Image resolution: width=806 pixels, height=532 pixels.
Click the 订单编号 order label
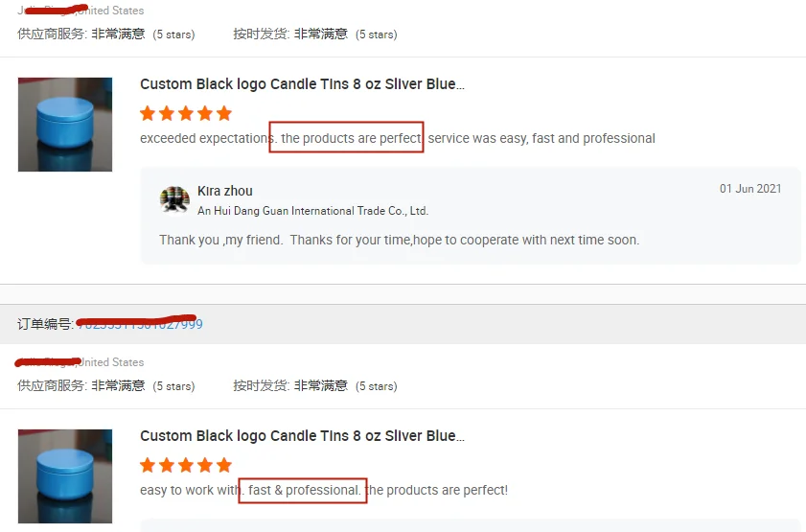click(x=45, y=324)
